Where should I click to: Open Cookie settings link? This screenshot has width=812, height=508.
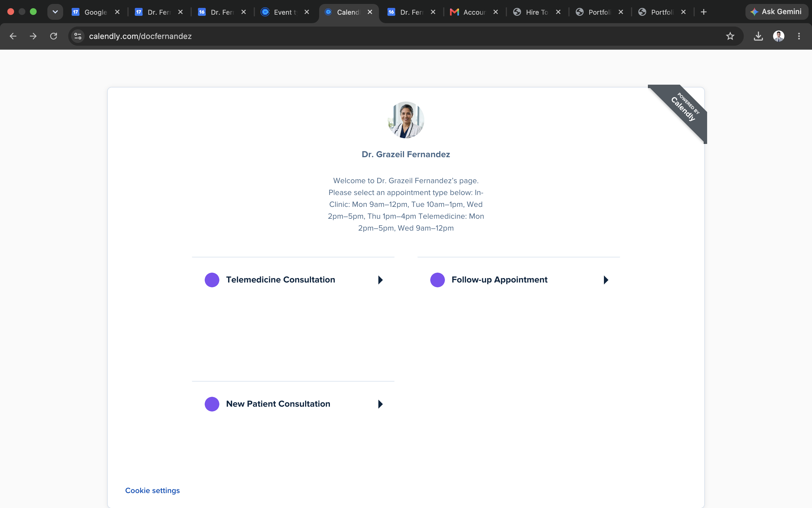[x=152, y=491]
